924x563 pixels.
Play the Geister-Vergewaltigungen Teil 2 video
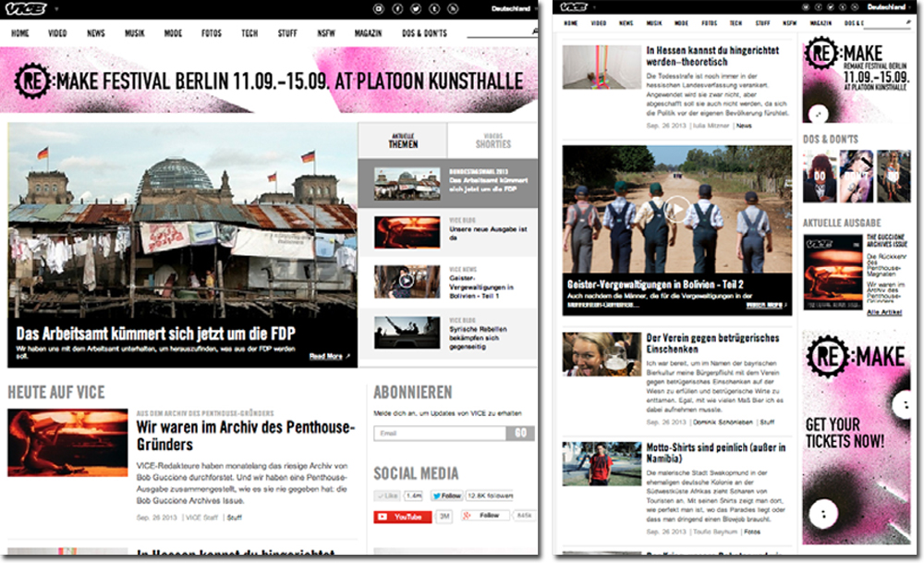[677, 209]
